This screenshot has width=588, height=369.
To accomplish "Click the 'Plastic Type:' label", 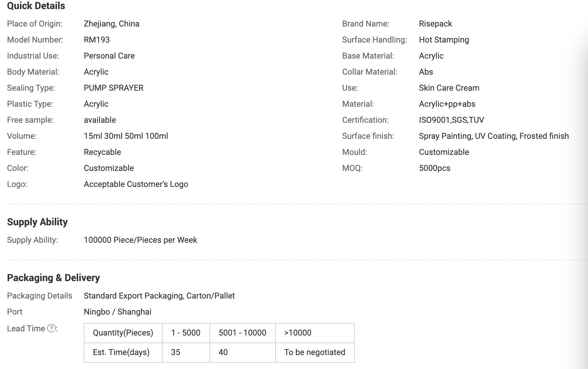I will pos(30,104).
